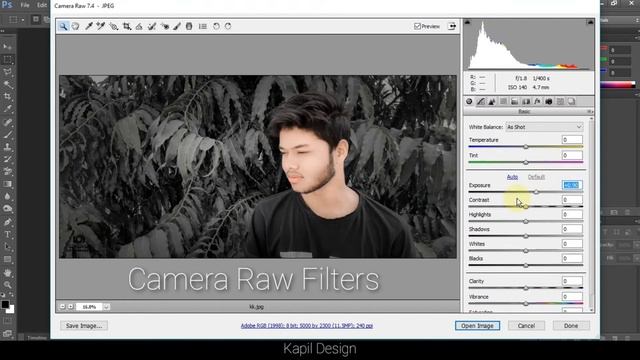The height and width of the screenshot is (360, 640).
Task: Select Photoshop Brush tool in left toolbar
Action: pyautogui.click(x=7, y=134)
